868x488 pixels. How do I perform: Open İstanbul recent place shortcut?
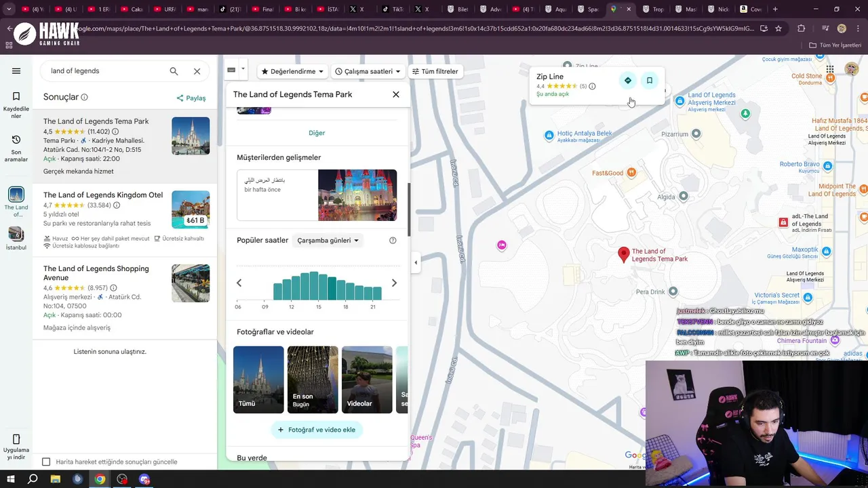tap(16, 239)
